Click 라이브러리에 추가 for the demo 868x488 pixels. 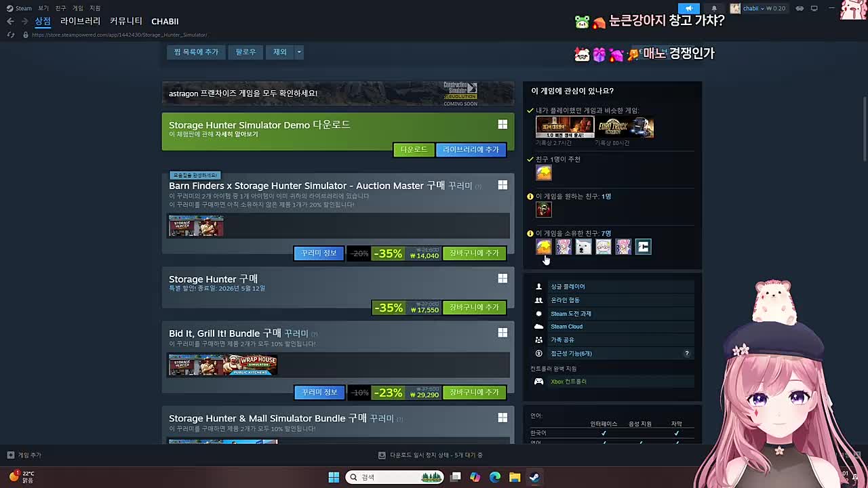point(471,150)
